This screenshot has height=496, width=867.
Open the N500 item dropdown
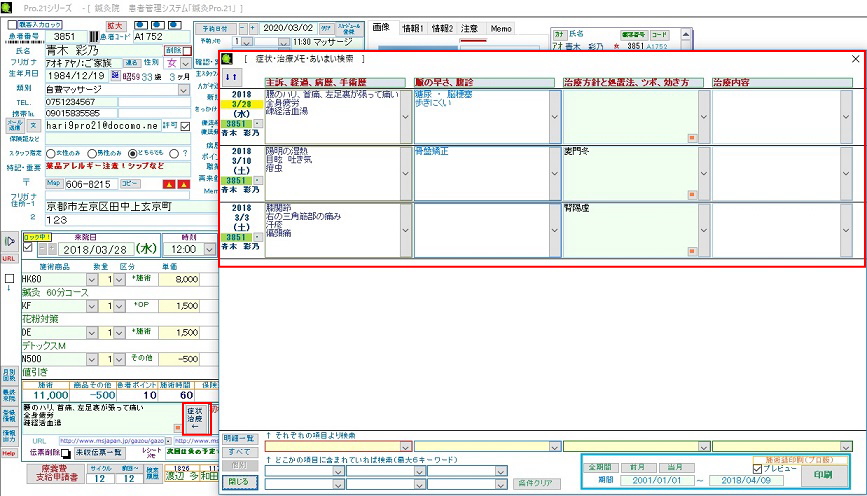click(x=92, y=359)
